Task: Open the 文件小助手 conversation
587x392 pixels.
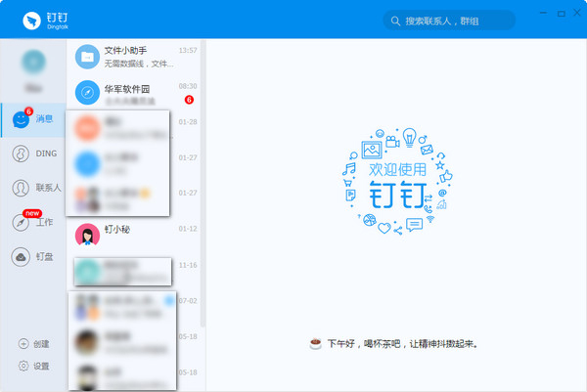Action: (137, 57)
